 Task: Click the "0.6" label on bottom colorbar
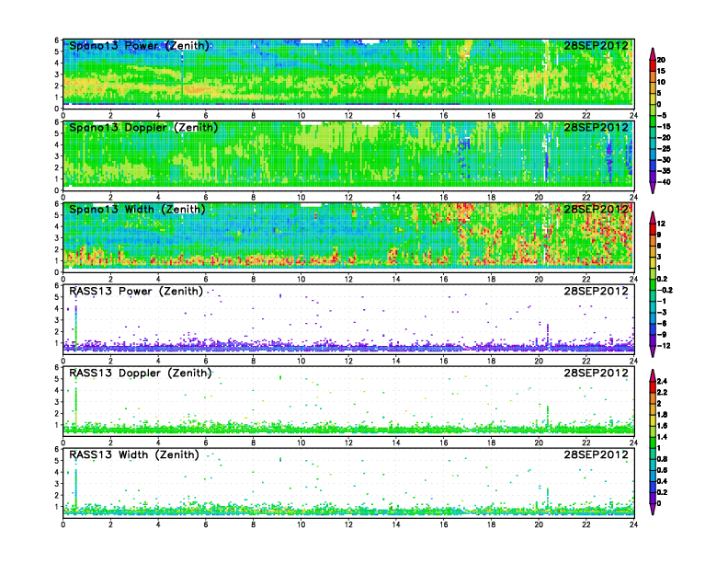pyautogui.click(x=662, y=470)
